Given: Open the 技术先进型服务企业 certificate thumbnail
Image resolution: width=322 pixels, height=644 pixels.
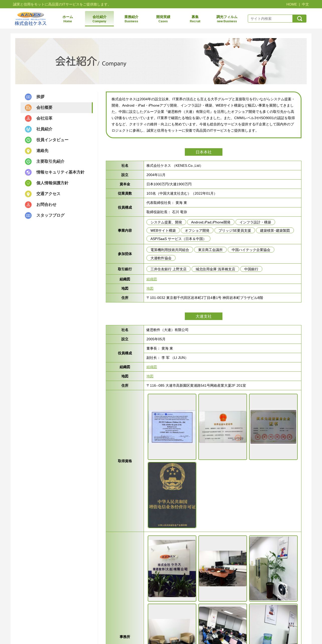Looking at the screenshot, I should (x=273, y=427).
